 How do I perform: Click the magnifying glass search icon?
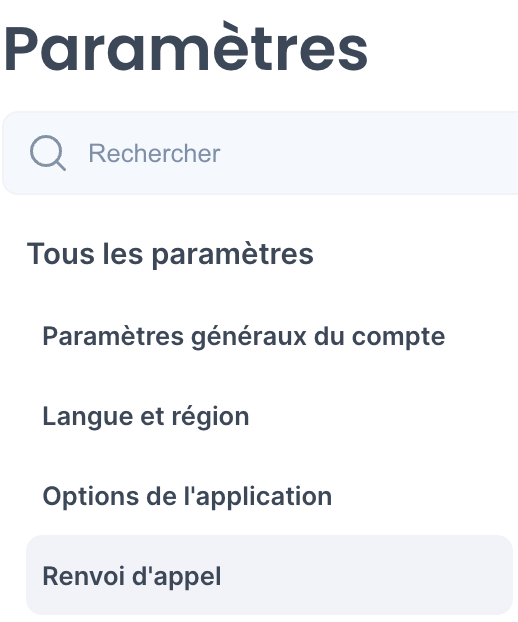pos(48,153)
